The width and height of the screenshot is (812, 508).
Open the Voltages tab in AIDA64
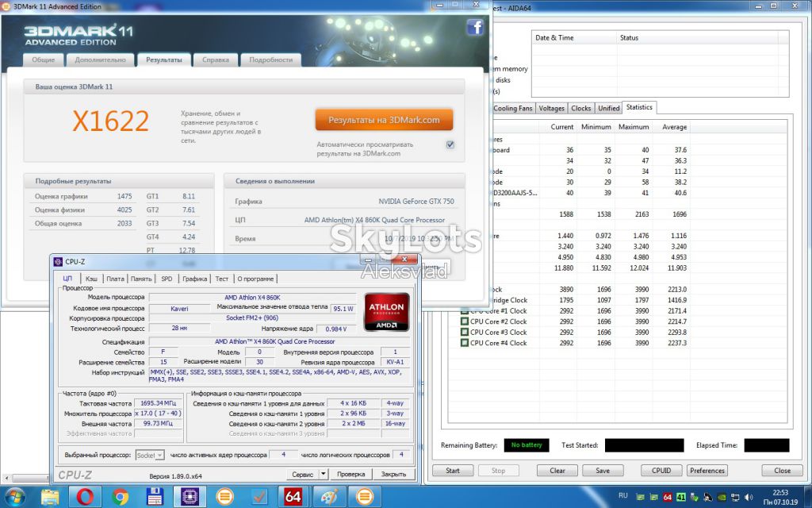coord(551,108)
